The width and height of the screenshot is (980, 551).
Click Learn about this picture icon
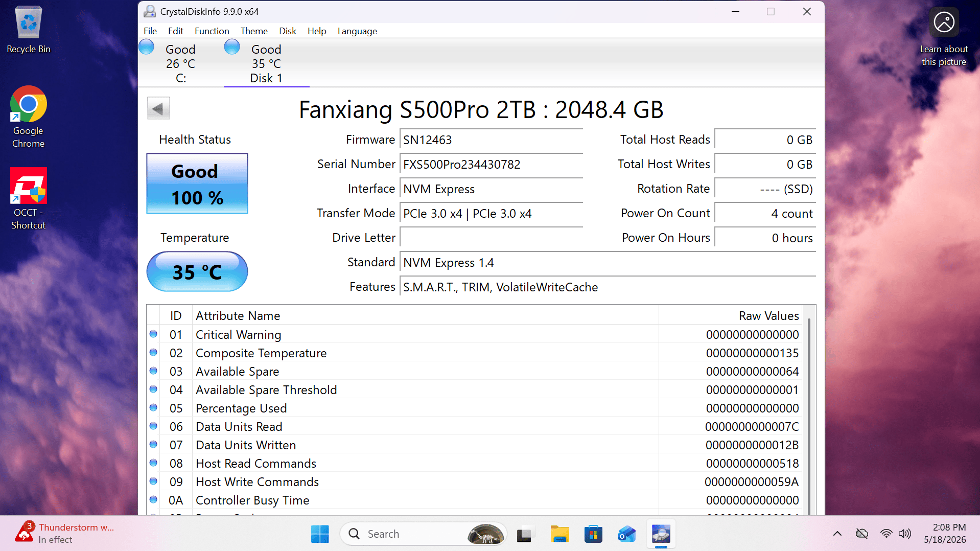click(x=944, y=22)
